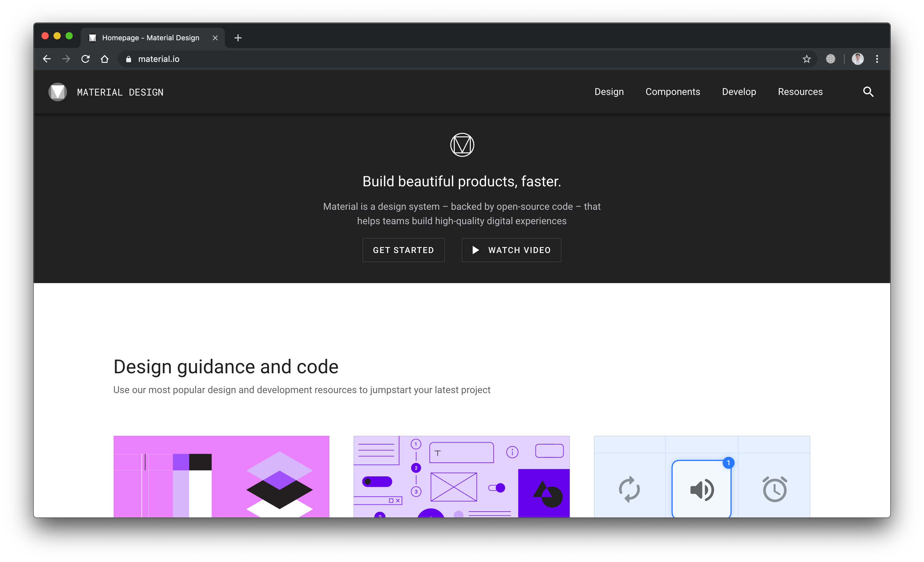Image resolution: width=924 pixels, height=562 pixels.
Task: Click the GET STARTED button
Action: coord(403,250)
